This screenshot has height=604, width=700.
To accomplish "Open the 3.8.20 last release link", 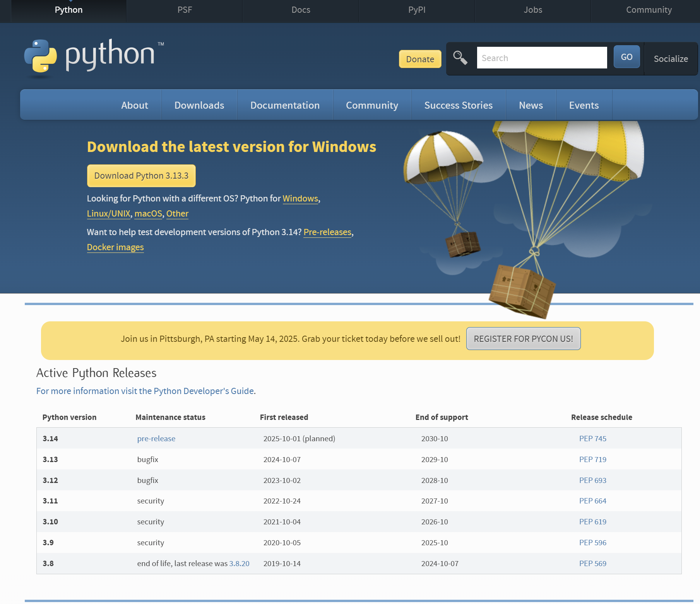I will click(x=239, y=563).
